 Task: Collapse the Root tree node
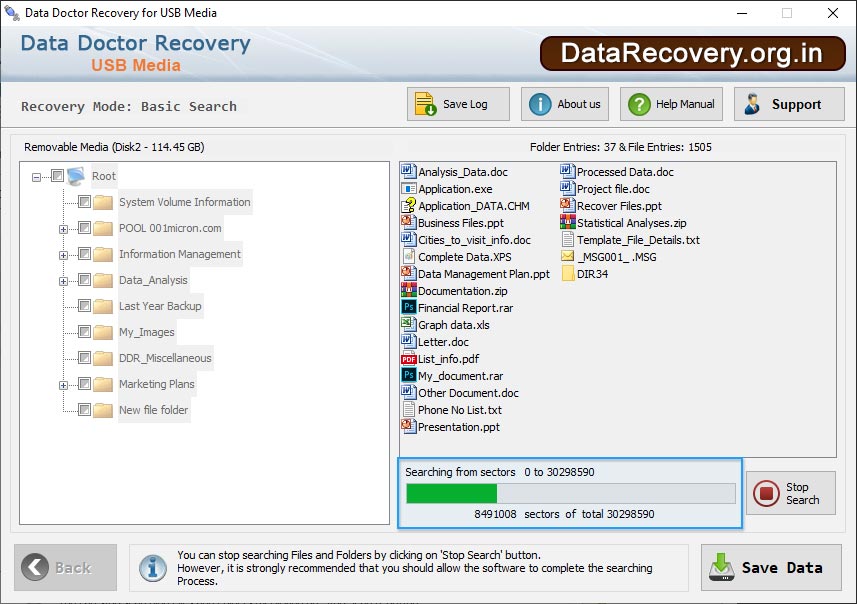pyautogui.click(x=36, y=177)
